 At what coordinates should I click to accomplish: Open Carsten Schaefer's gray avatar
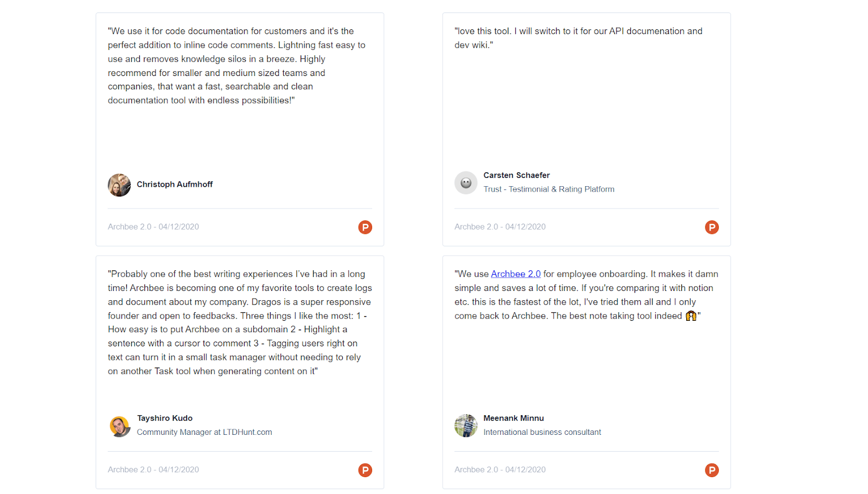465,183
